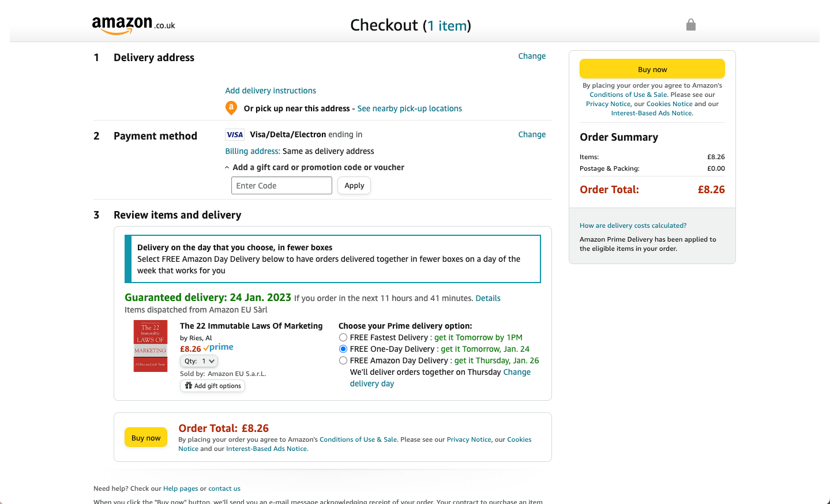The width and height of the screenshot is (830, 504).
Task: Change the delivery address
Action: (532, 56)
